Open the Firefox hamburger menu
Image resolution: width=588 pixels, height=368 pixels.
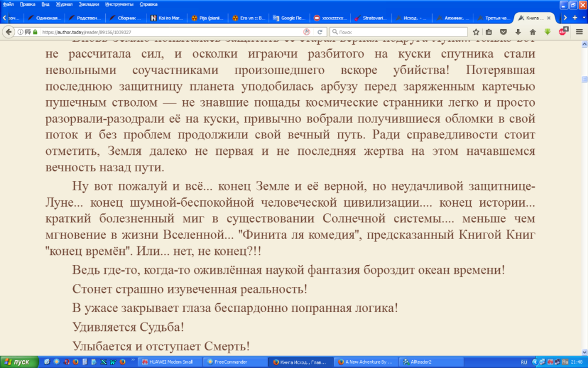579,31
